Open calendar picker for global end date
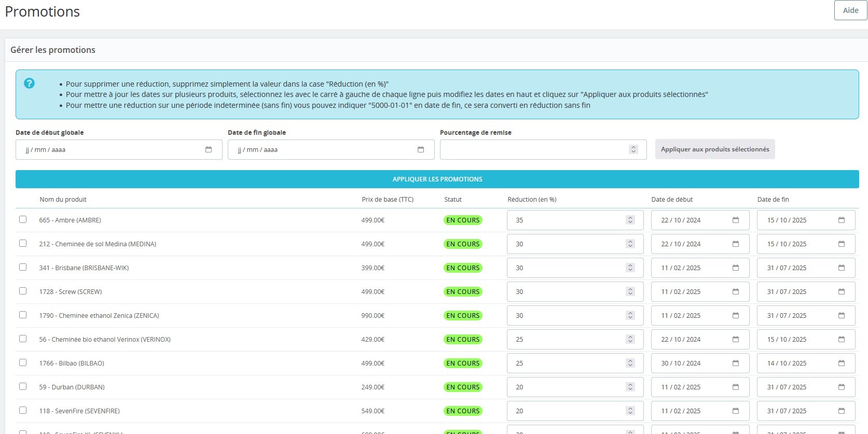Image resolution: width=868 pixels, height=434 pixels. (x=421, y=149)
